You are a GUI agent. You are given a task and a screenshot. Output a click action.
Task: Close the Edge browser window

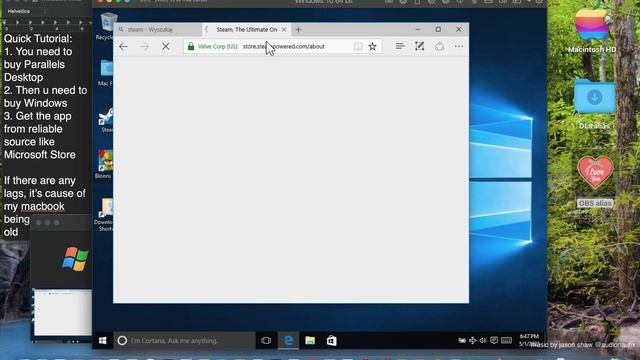click(458, 29)
